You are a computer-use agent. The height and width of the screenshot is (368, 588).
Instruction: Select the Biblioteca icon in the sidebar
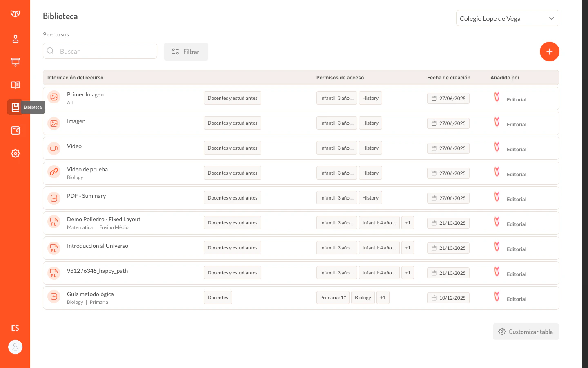click(x=15, y=107)
